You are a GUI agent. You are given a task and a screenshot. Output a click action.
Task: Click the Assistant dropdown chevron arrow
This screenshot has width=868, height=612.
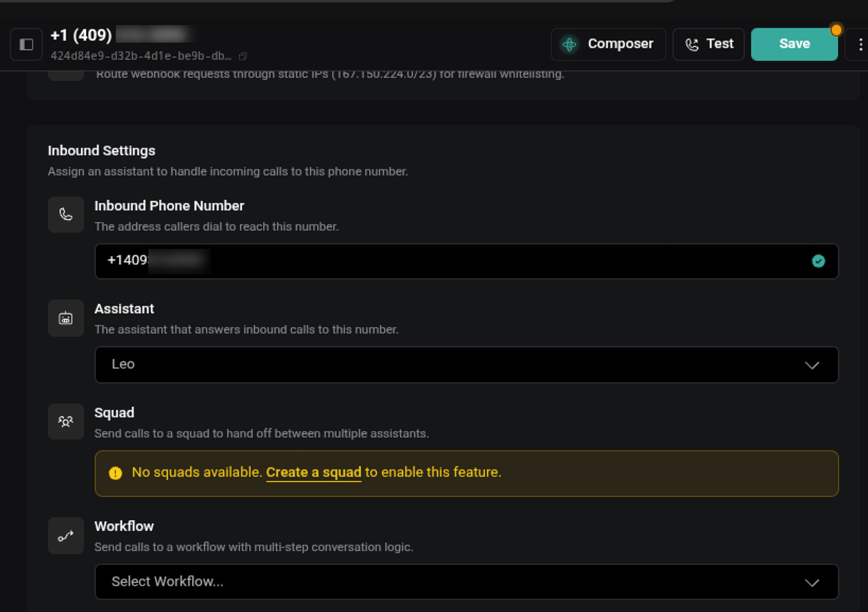(x=812, y=365)
